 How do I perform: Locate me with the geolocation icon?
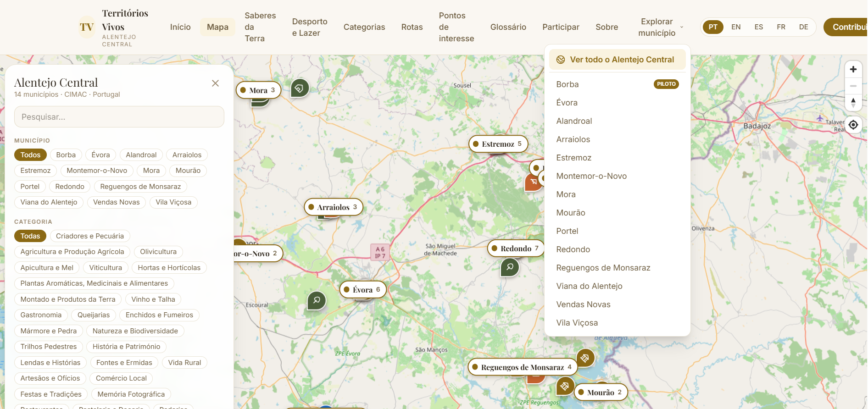pos(853,125)
